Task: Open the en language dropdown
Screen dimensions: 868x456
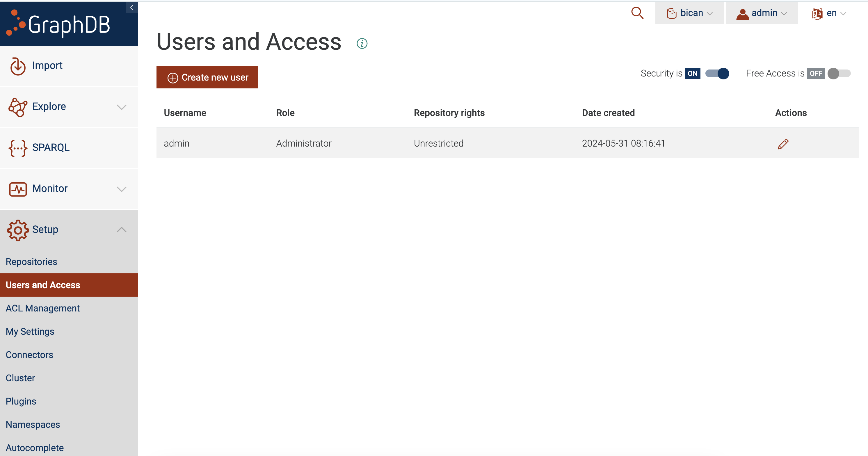Action: 829,13
